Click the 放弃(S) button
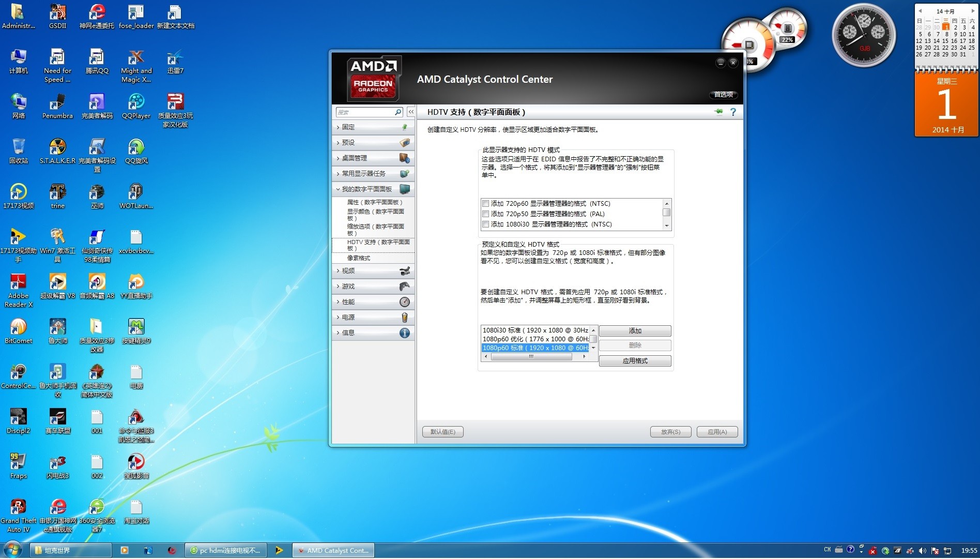Screen dimensions: 980x559 click(x=670, y=432)
